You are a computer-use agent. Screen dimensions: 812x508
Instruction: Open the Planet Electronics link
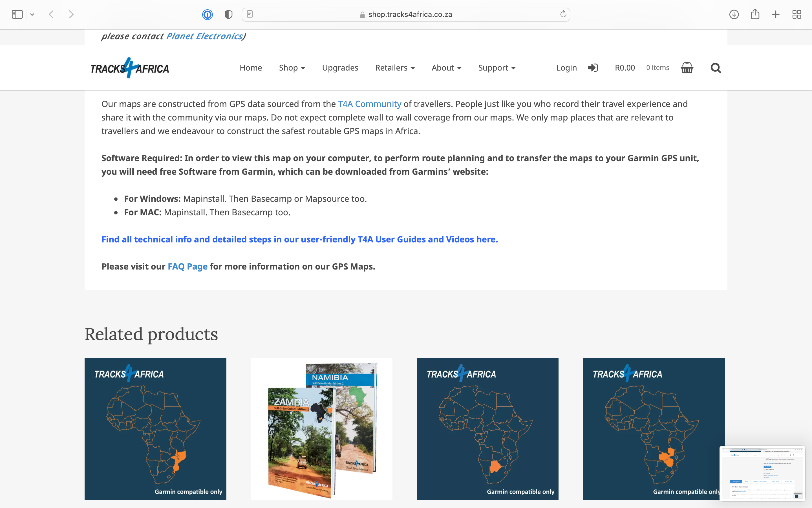pos(204,36)
